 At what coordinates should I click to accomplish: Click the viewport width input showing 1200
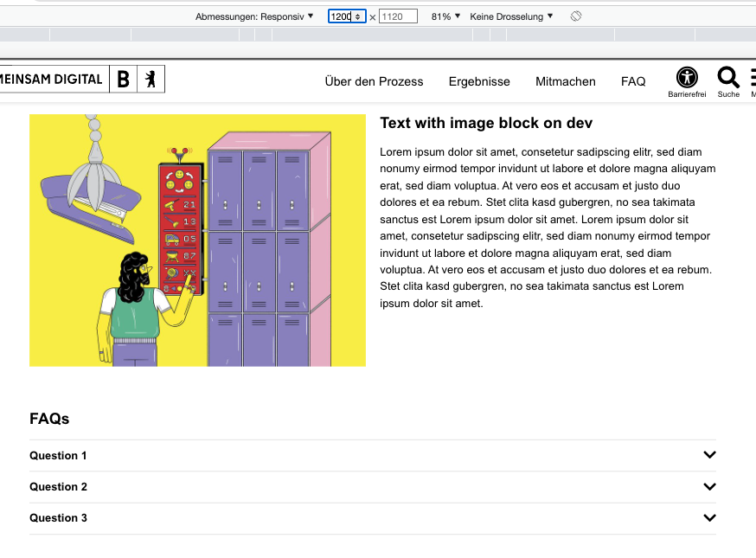[342, 16]
